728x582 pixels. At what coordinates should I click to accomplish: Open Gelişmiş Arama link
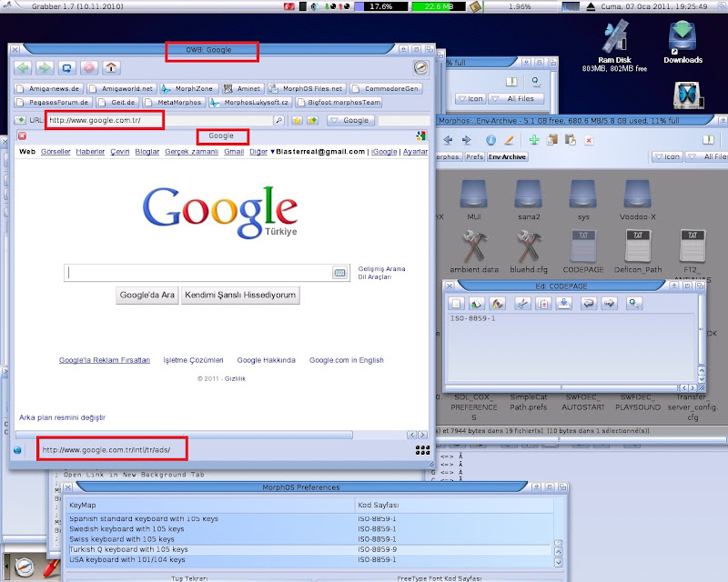pyautogui.click(x=381, y=269)
